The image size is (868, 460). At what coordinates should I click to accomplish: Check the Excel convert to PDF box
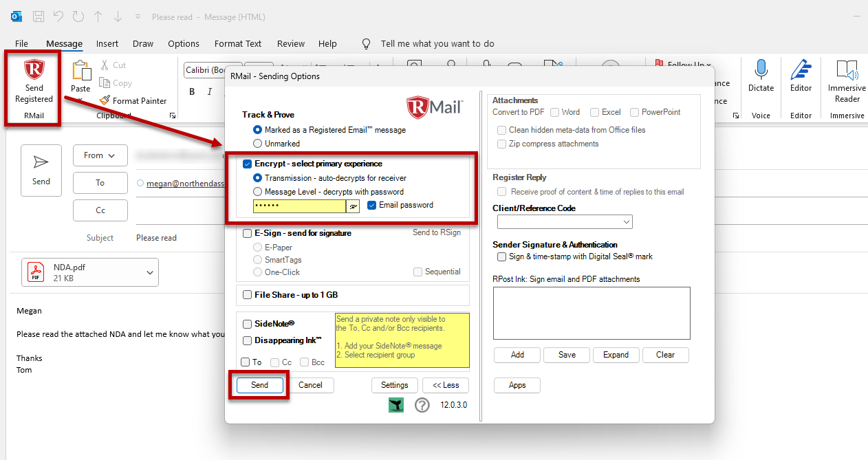tap(594, 112)
